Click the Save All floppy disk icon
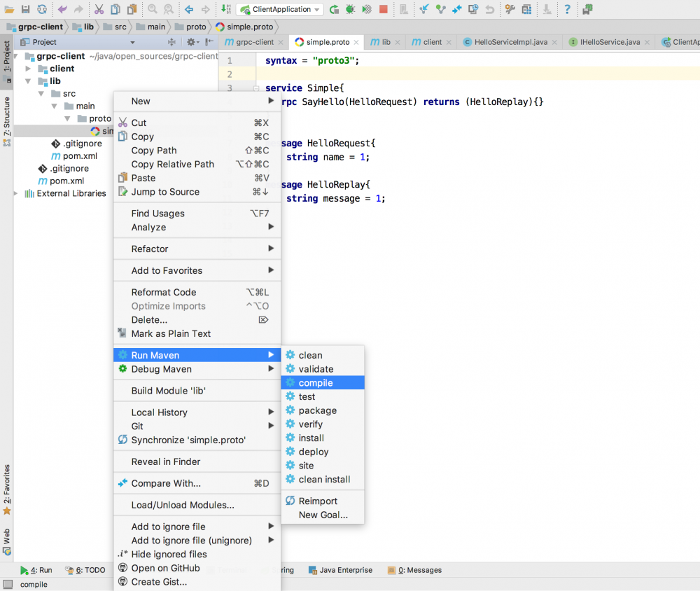The image size is (700, 591). click(x=26, y=9)
